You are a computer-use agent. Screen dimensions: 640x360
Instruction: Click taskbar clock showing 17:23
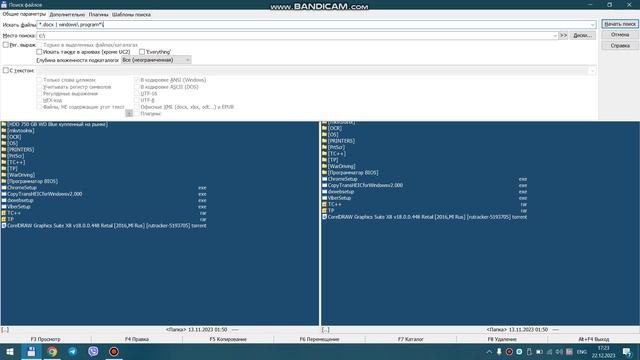[603, 352]
